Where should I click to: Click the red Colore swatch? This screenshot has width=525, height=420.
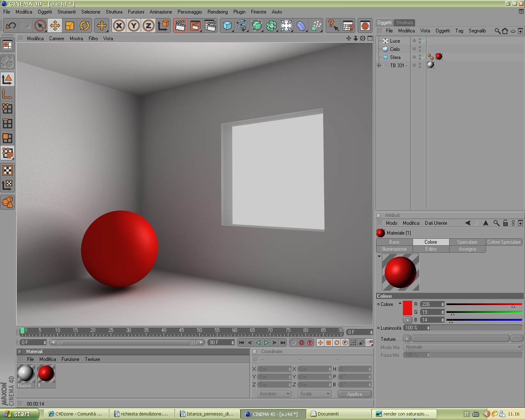pyautogui.click(x=407, y=308)
